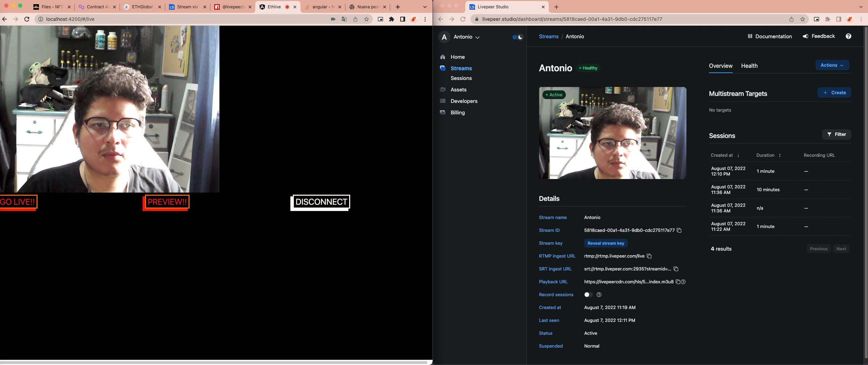Open new tab in Livepeer window

(x=556, y=7)
